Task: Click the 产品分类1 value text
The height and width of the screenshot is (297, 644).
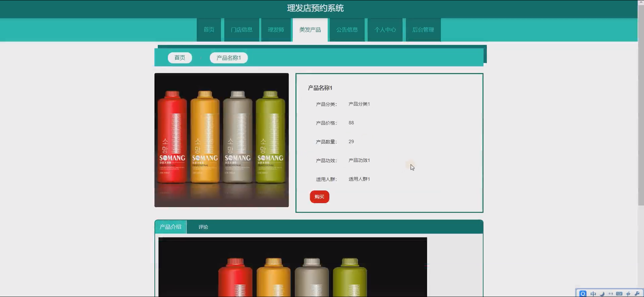Action: 359,104
